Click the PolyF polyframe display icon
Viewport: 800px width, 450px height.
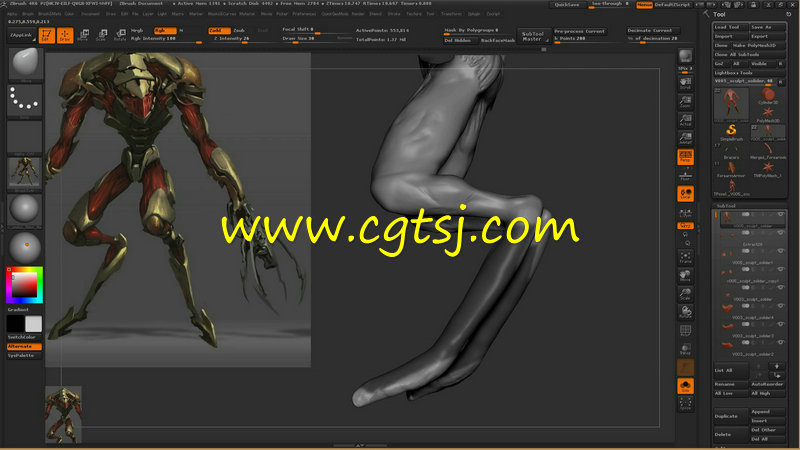685,331
